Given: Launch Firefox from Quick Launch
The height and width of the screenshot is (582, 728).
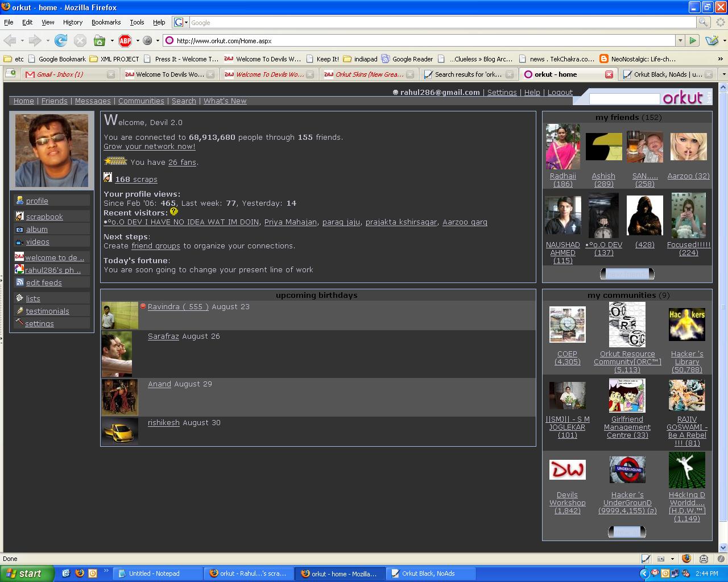Looking at the screenshot, I should [80, 573].
